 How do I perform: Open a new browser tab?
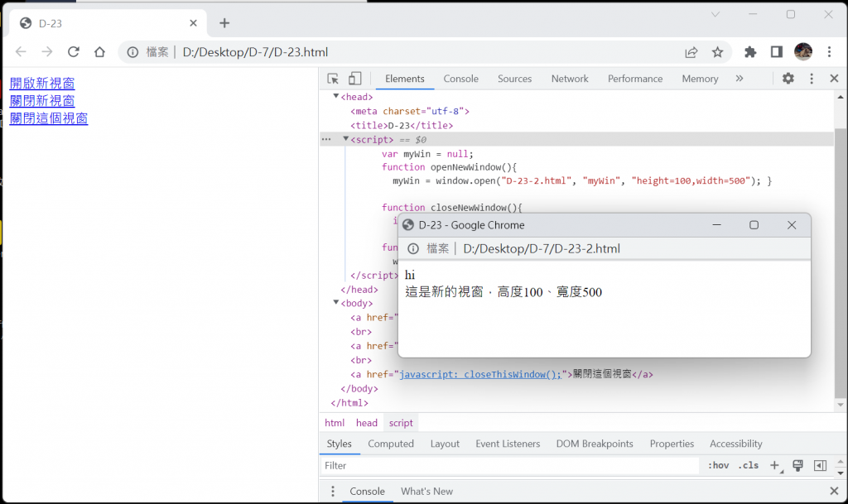[224, 22]
